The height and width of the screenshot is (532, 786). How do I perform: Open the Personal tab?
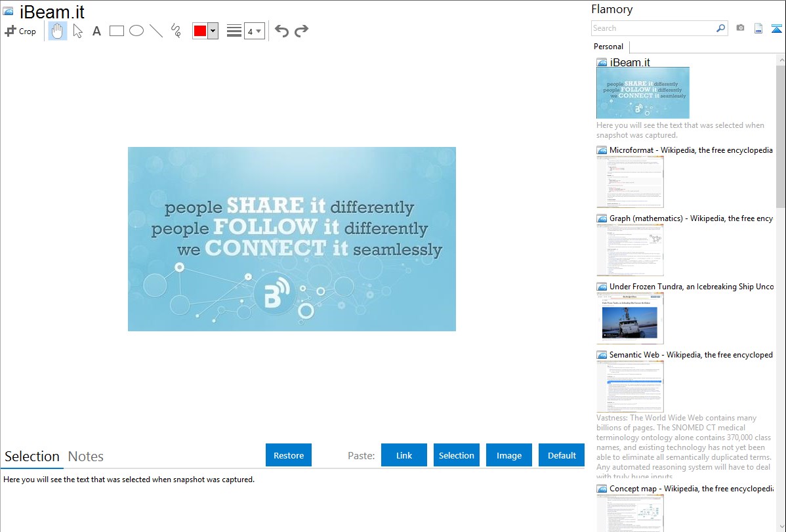point(609,47)
